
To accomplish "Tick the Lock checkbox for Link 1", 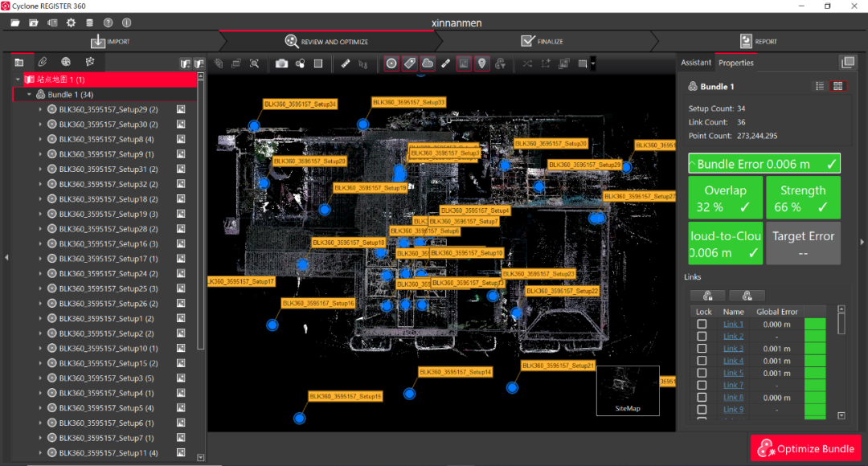I will [702, 325].
